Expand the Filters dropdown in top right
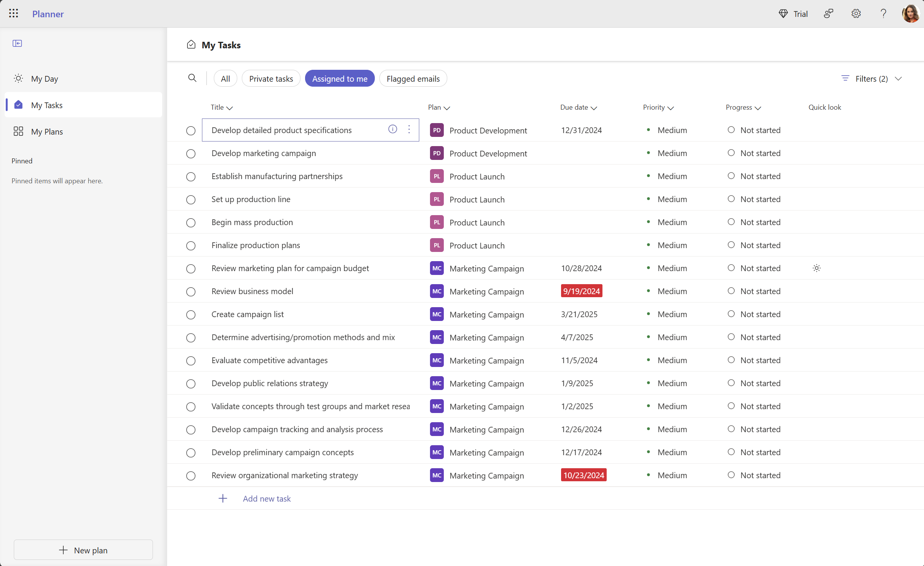Screen dimensions: 924x566 coord(898,79)
